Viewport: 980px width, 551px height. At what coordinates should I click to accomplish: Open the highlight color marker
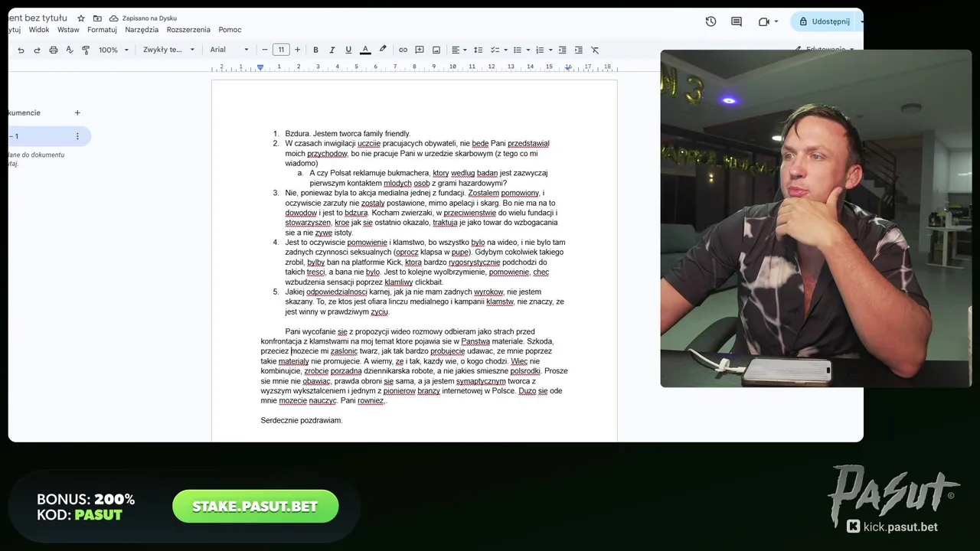[382, 50]
